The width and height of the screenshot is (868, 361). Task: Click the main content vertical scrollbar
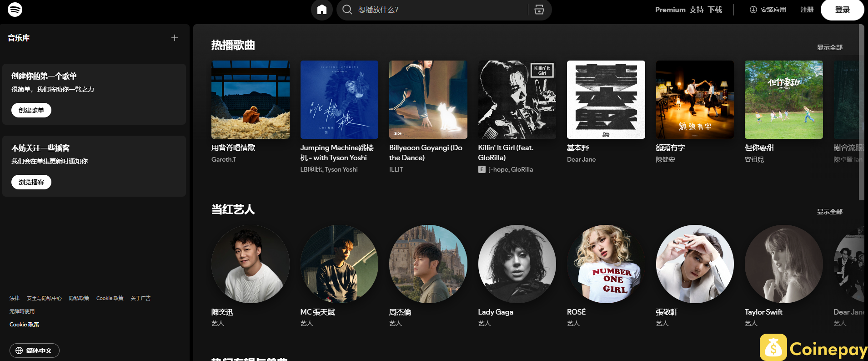pyautogui.click(x=861, y=112)
